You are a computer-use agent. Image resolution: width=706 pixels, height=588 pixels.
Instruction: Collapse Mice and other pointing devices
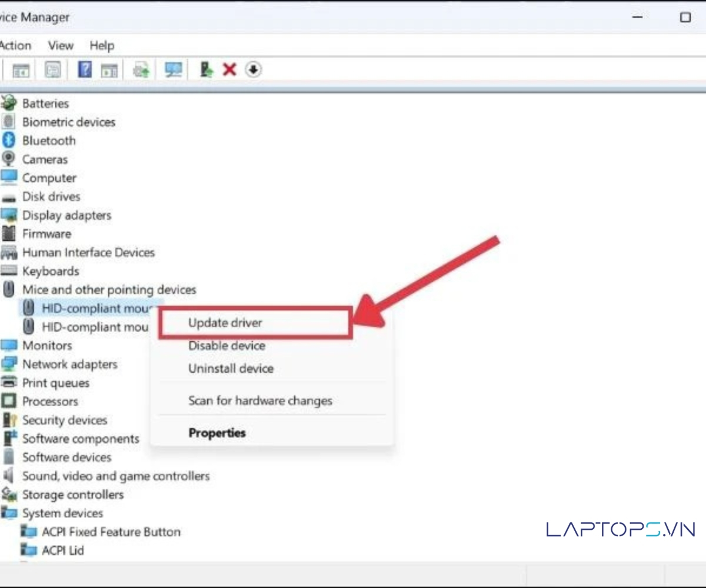coord(109,290)
